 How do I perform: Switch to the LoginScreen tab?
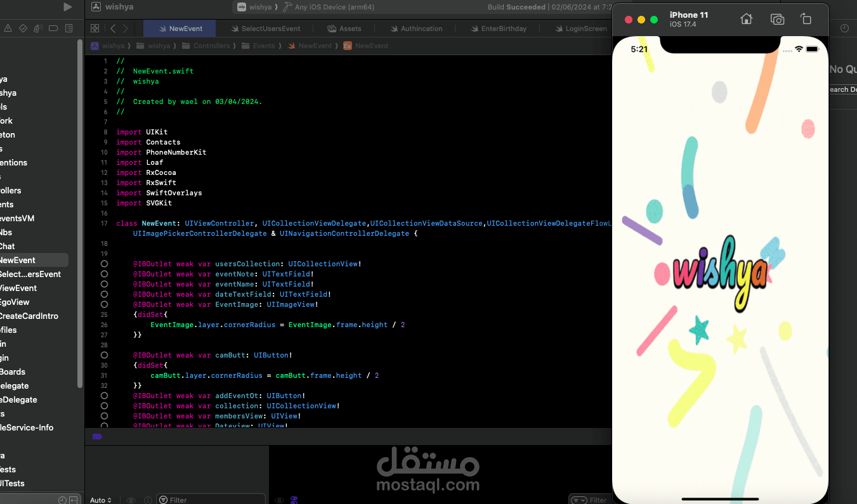(580, 29)
